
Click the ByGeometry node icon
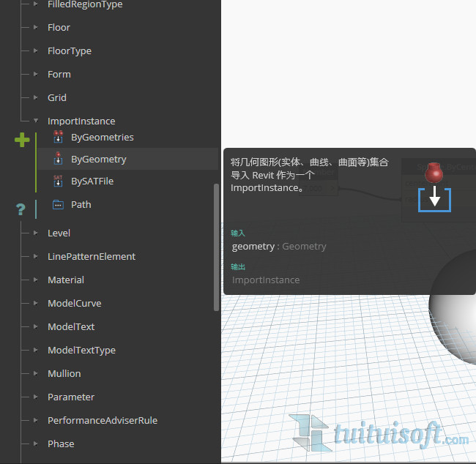click(59, 159)
